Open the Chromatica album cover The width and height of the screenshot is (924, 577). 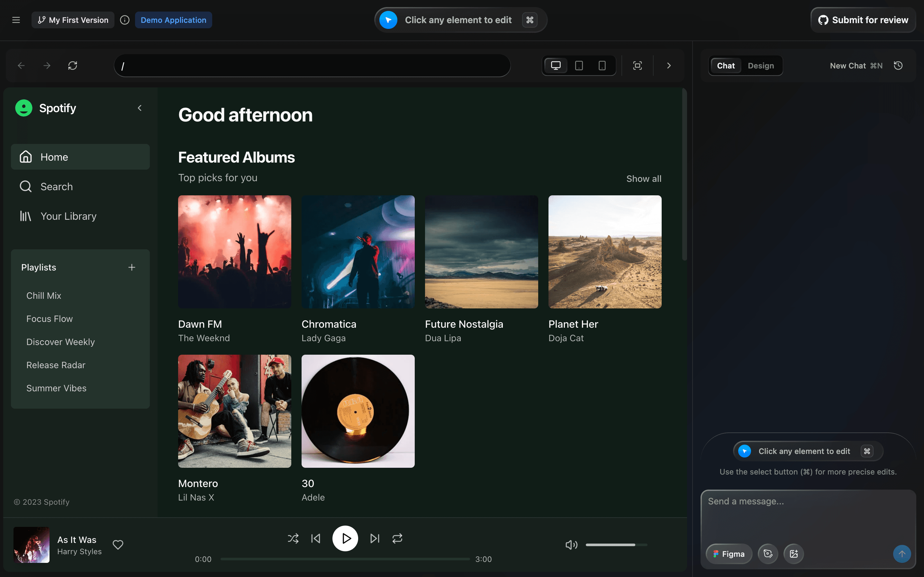358,252
